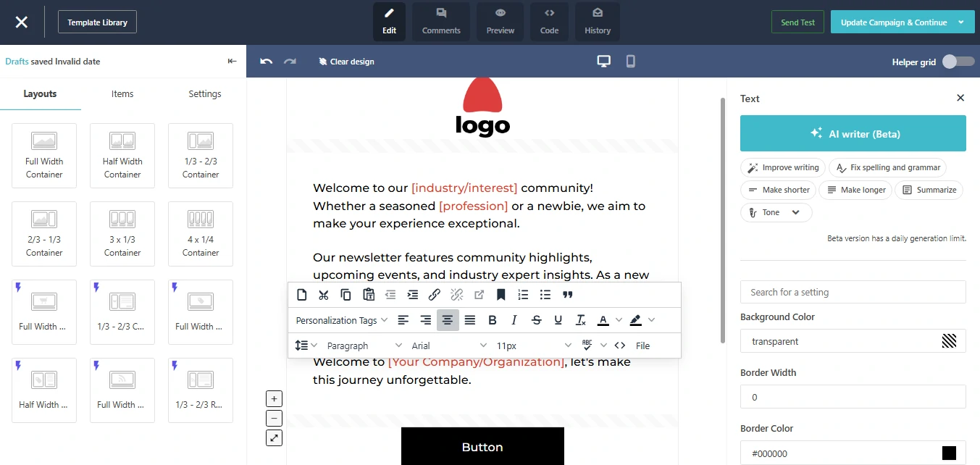Open the Personalization Tags dropdown

(x=342, y=320)
